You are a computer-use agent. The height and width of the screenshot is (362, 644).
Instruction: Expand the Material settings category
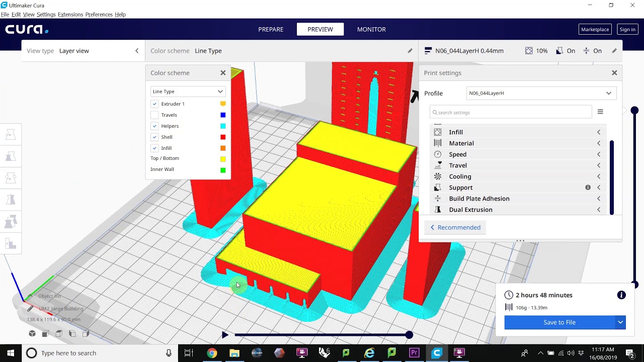click(x=518, y=143)
